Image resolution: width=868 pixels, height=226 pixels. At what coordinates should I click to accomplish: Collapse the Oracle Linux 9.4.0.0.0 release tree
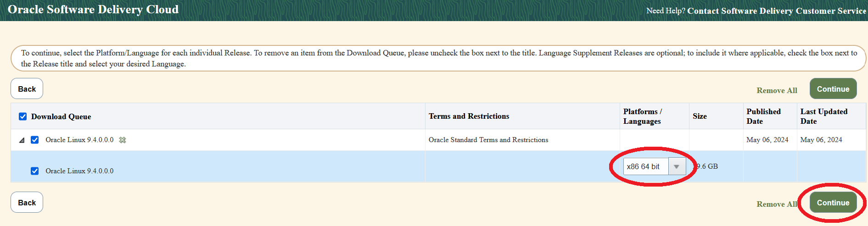[x=22, y=140]
